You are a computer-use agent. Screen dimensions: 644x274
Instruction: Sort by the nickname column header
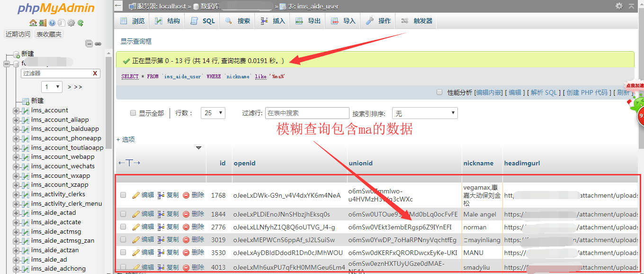pyautogui.click(x=478, y=163)
